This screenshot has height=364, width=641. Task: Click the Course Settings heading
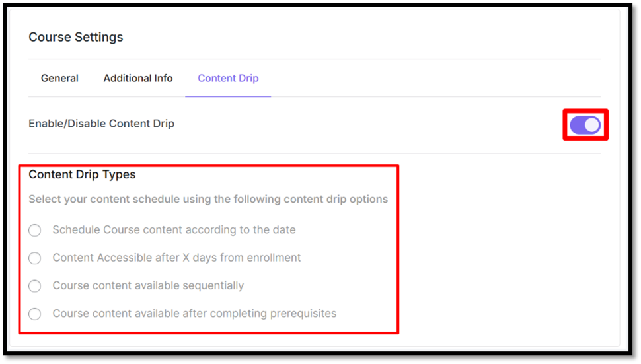[x=75, y=37]
